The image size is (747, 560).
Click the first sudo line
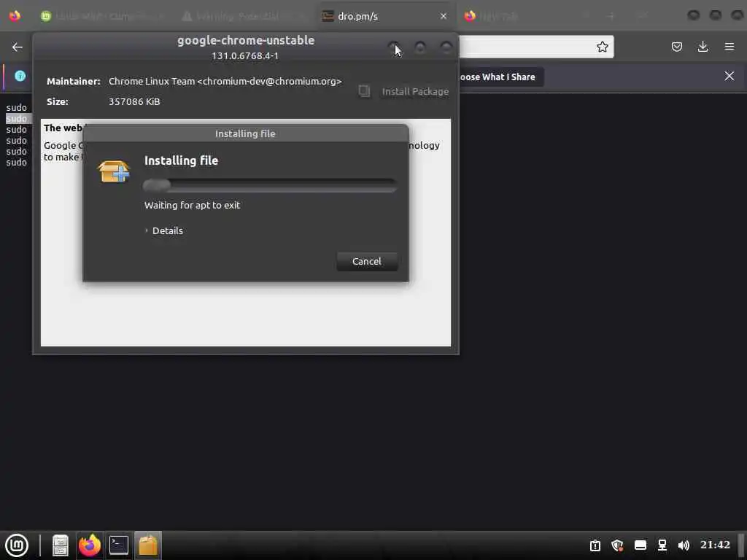[x=17, y=108]
